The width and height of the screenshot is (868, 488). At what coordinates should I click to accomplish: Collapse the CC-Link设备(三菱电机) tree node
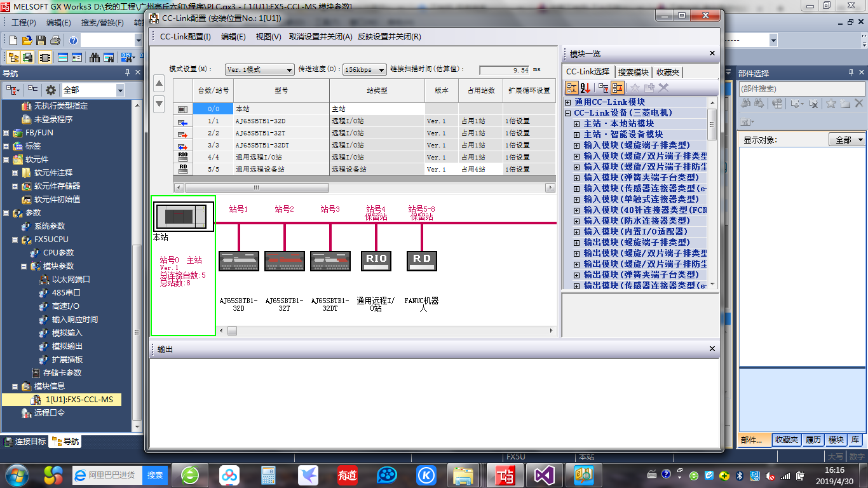coord(568,113)
